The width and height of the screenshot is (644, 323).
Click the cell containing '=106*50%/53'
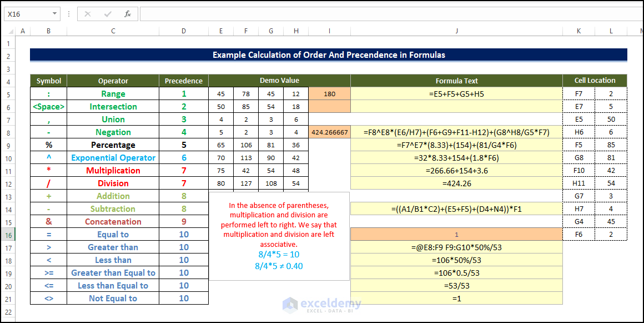pos(456,260)
